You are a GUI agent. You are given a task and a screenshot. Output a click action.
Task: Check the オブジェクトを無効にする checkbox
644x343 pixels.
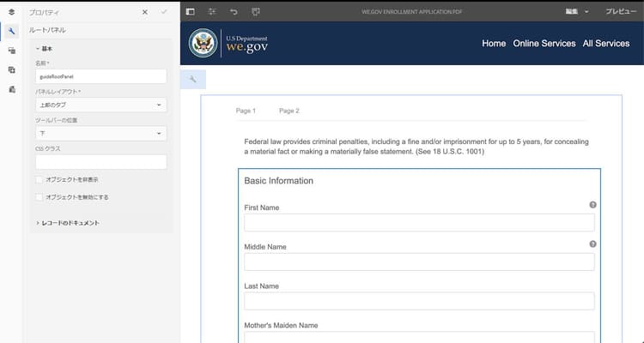coord(39,197)
